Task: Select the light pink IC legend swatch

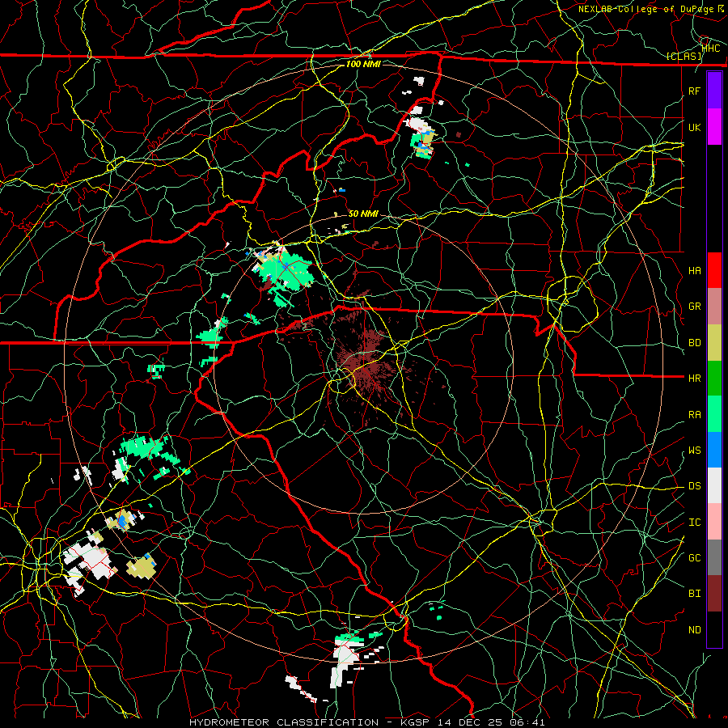Action: (714, 522)
